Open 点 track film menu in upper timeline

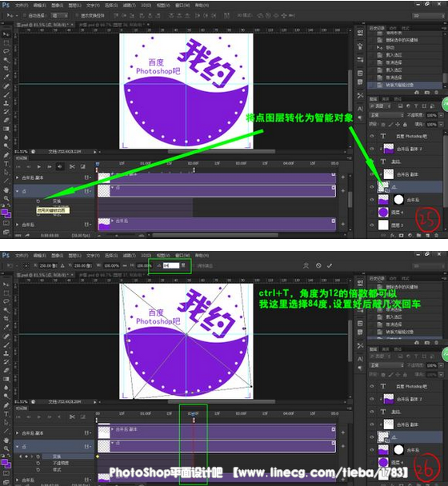[x=87, y=191]
